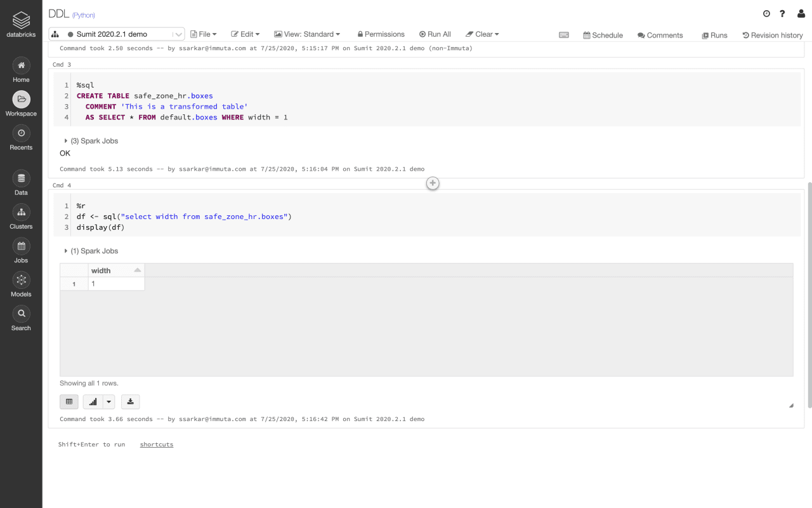
Task: Open the user account icon
Action: (801, 13)
